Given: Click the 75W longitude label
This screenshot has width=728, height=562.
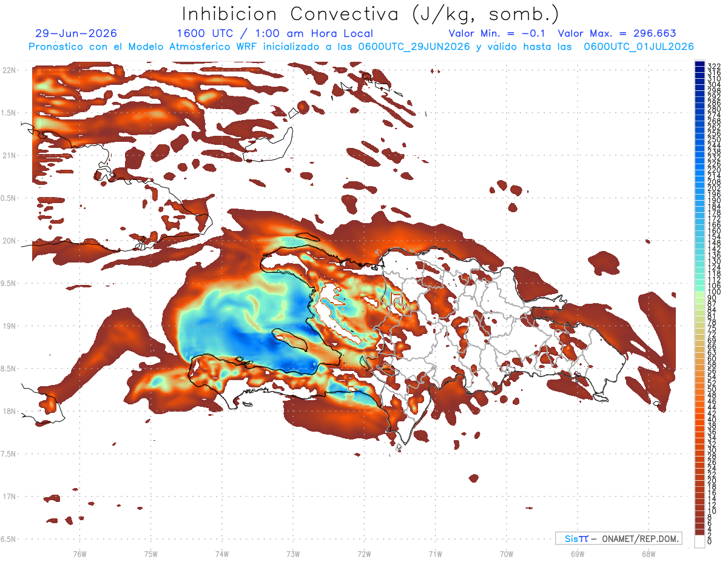Looking at the screenshot, I should (150, 554).
